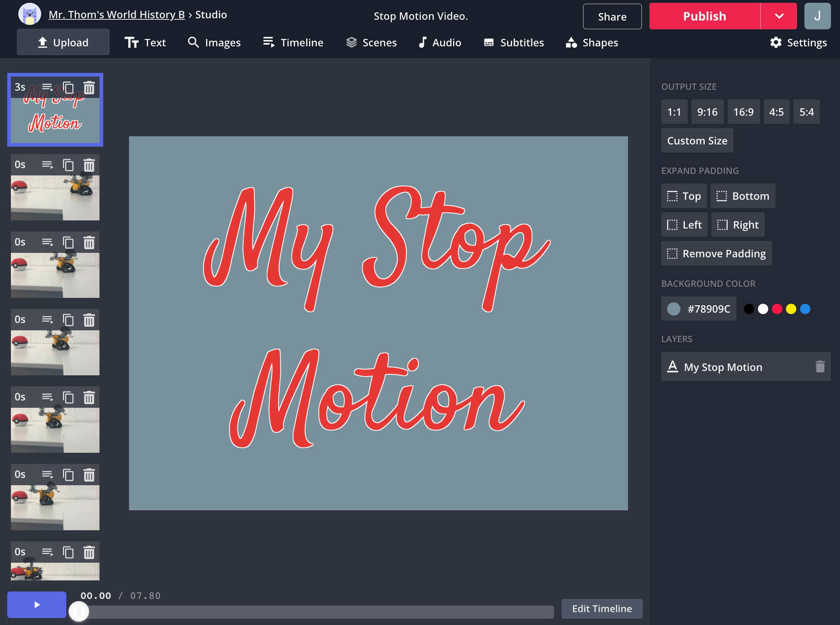This screenshot has height=625, width=840.
Task: Duplicate the third scene thumbnail
Action: (x=68, y=243)
